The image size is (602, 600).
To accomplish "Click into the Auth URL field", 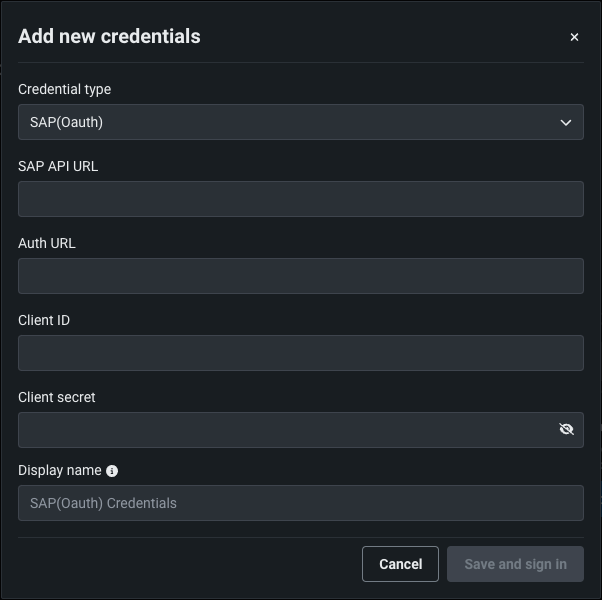I will (x=300, y=276).
